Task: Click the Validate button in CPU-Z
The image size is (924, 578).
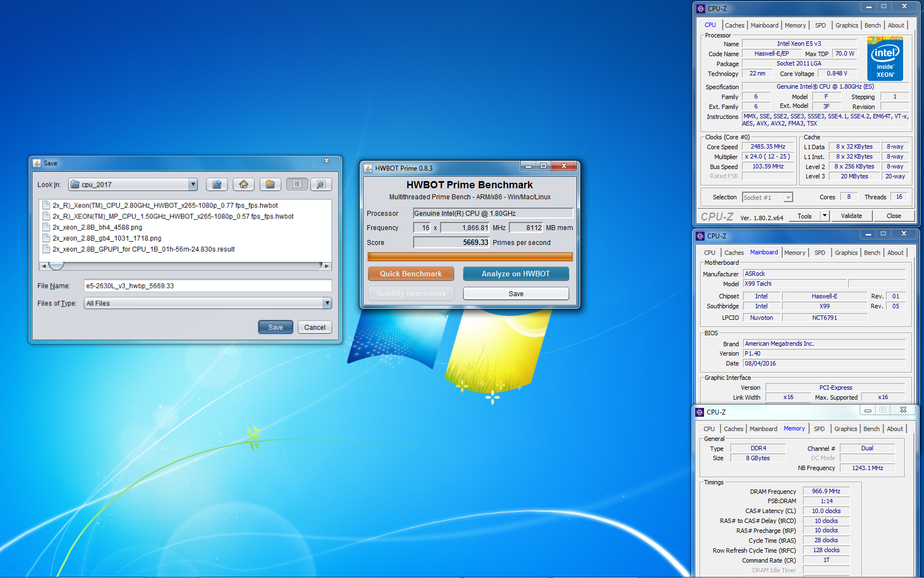Action: pyautogui.click(x=851, y=216)
